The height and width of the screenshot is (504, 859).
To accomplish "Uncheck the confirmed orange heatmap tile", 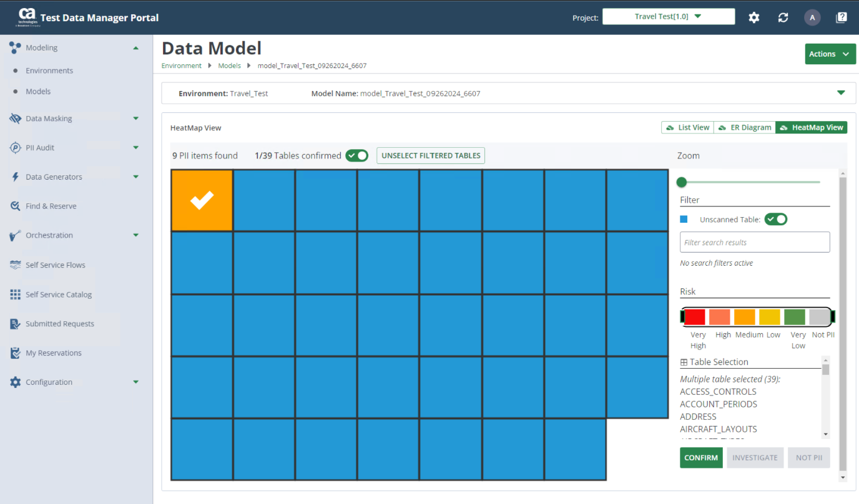I will 202,200.
